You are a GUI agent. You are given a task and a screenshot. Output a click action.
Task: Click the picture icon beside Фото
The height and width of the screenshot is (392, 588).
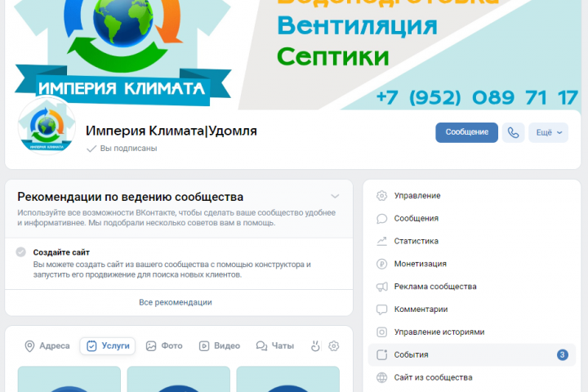click(x=151, y=346)
